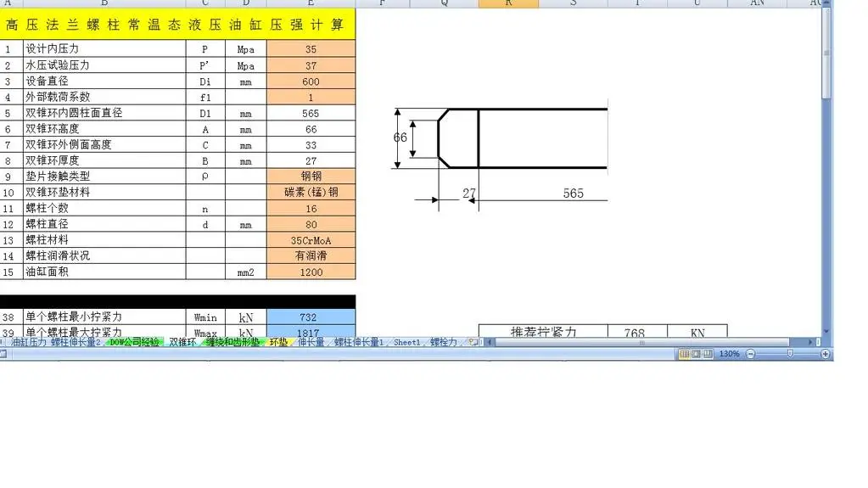Click the macro record icon in status bar
The width and height of the screenshot is (868, 488).
[x=3, y=353]
